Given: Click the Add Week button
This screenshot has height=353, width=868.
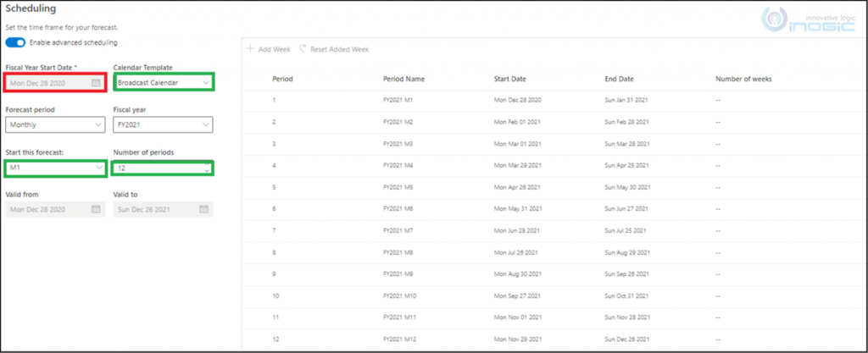Looking at the screenshot, I should click(x=269, y=49).
